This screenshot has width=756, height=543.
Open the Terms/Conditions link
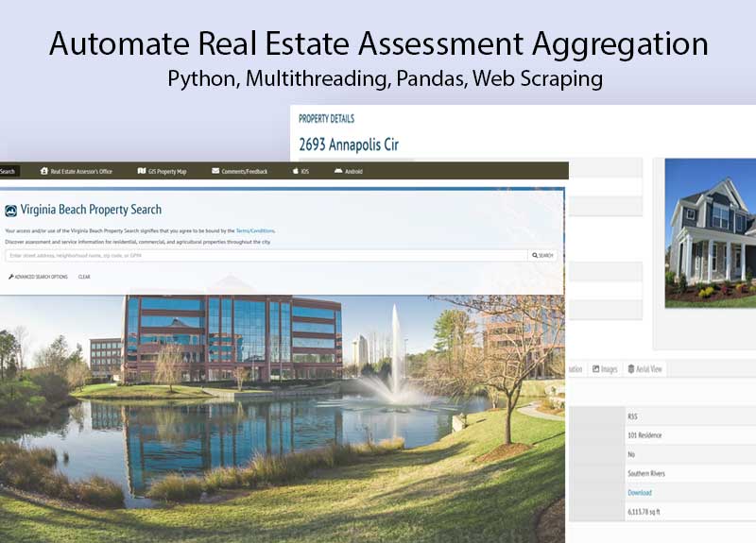tap(255, 230)
